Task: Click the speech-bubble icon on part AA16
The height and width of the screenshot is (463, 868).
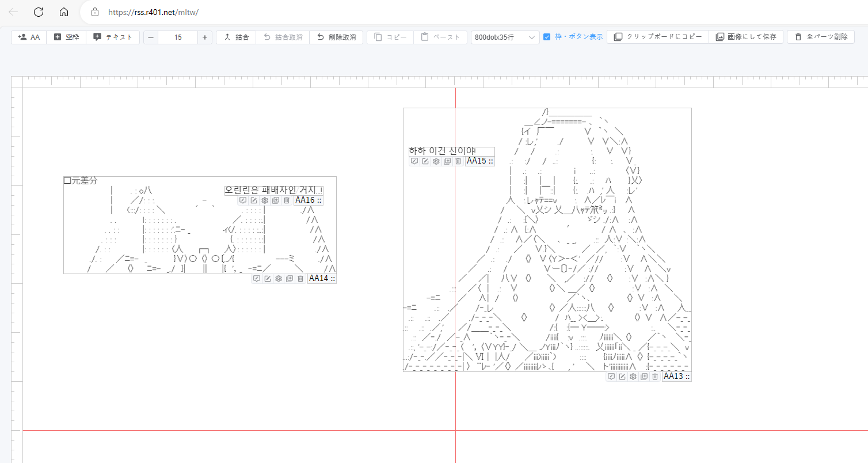Action: click(x=243, y=200)
